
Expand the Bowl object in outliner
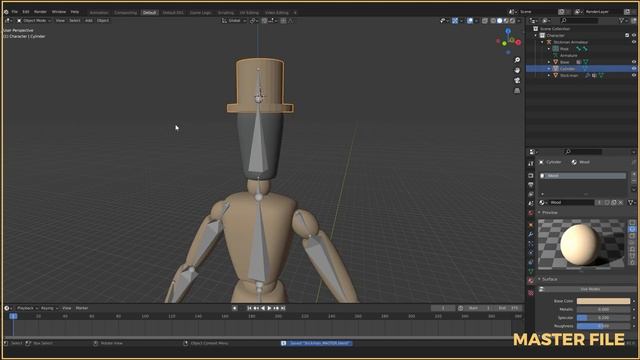pyautogui.click(x=549, y=62)
